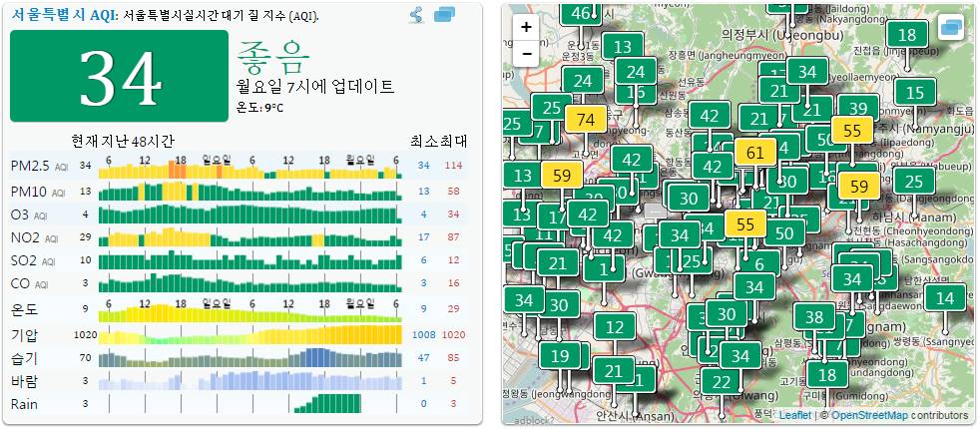
Task: Select the green 14 map marker
Action: (x=946, y=298)
